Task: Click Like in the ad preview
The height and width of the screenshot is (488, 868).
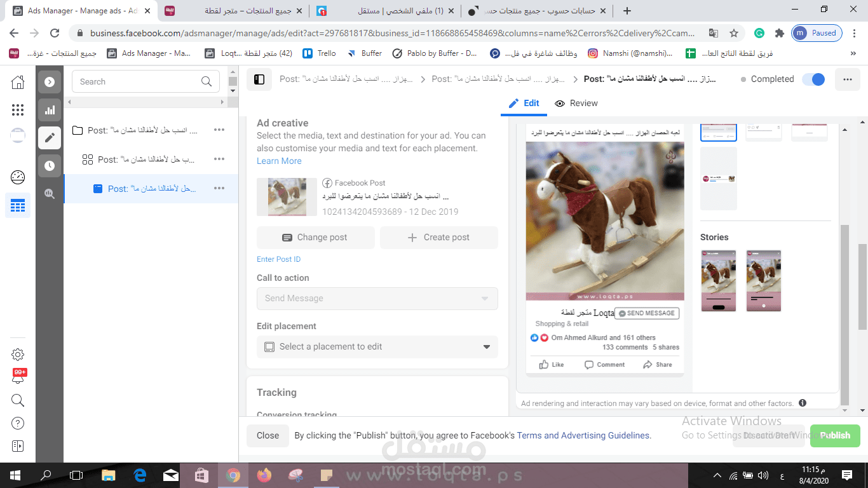Action: pyautogui.click(x=552, y=365)
